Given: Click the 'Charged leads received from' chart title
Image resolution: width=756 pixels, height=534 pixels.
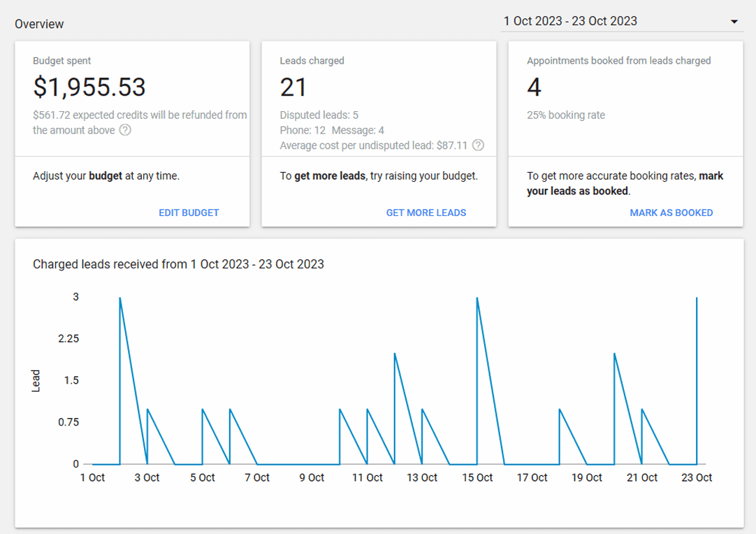Looking at the screenshot, I should (178, 264).
